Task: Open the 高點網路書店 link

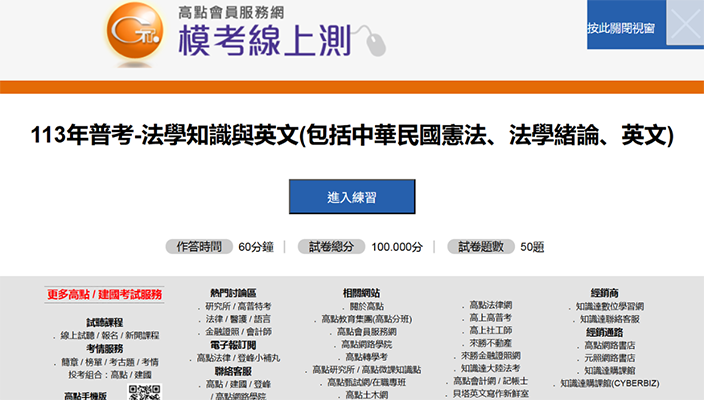Action: (610, 345)
